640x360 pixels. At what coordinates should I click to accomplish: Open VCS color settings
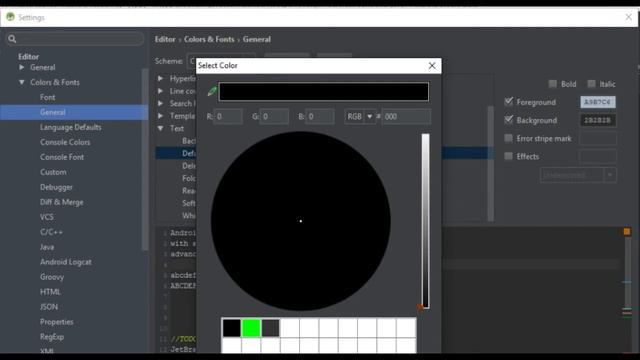pos(47,217)
